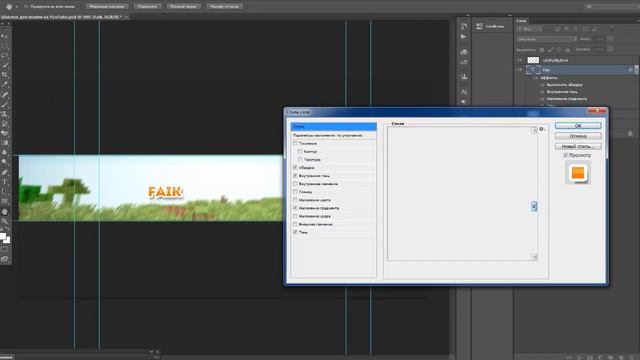Viewport: 640px width, 360px height.
Task: Enable the Внешнее свечение checkbox
Action: 295,224
